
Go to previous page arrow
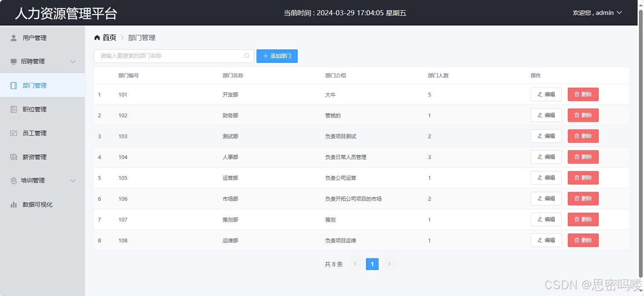[355, 264]
